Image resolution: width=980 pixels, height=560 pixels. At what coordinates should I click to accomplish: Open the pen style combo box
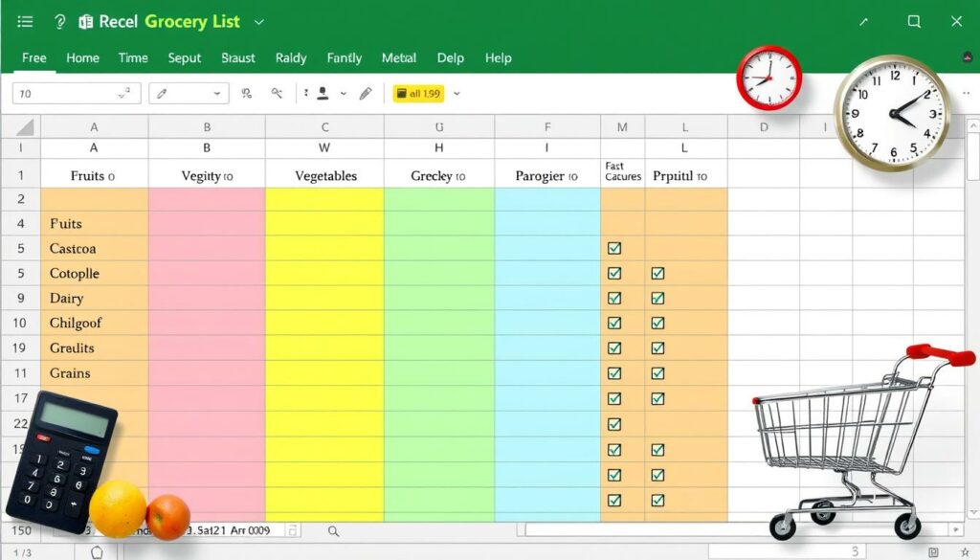pos(189,93)
